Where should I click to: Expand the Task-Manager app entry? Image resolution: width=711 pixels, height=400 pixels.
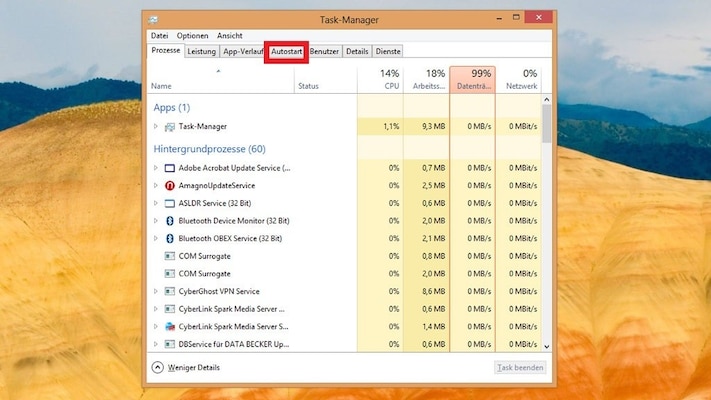tap(156, 127)
